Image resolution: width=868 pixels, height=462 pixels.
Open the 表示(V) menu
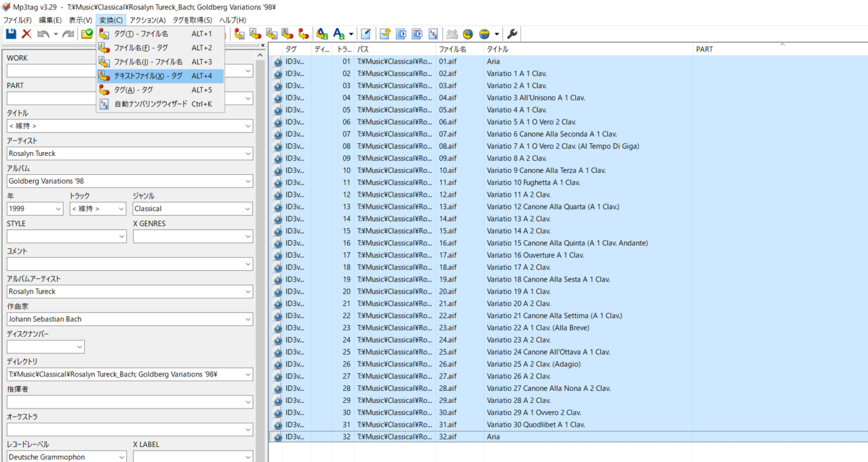point(81,20)
